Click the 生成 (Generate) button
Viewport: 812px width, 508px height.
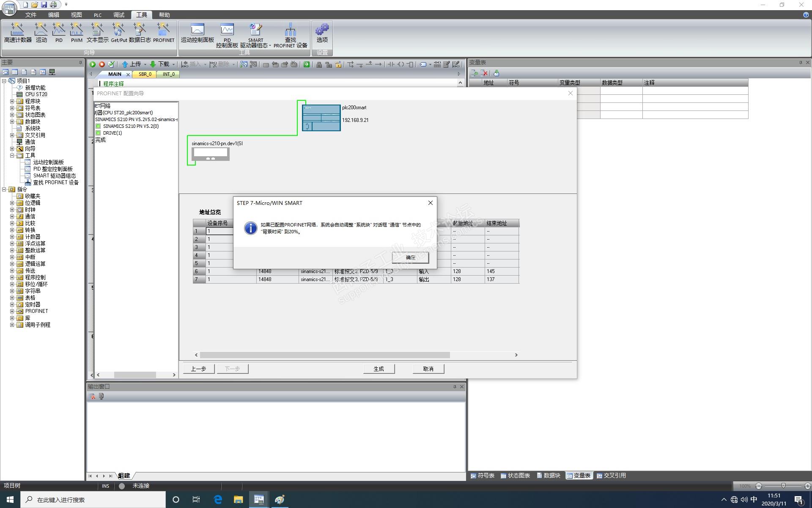point(379,369)
